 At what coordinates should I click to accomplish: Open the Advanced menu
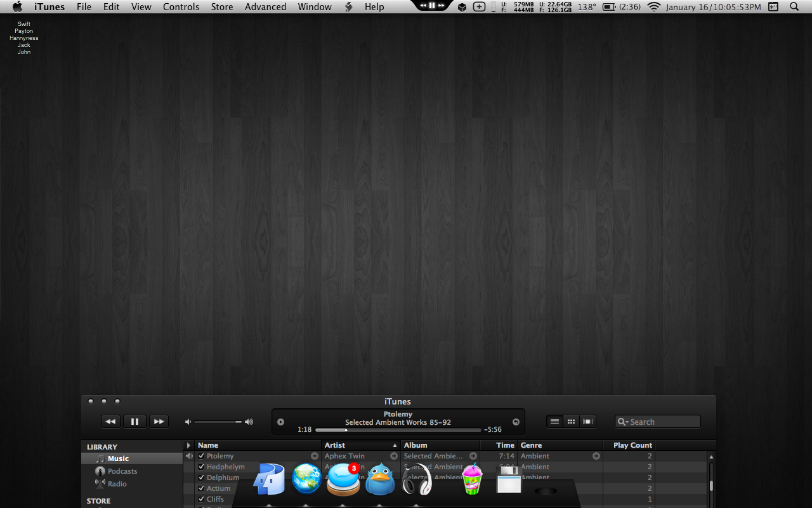tap(266, 7)
